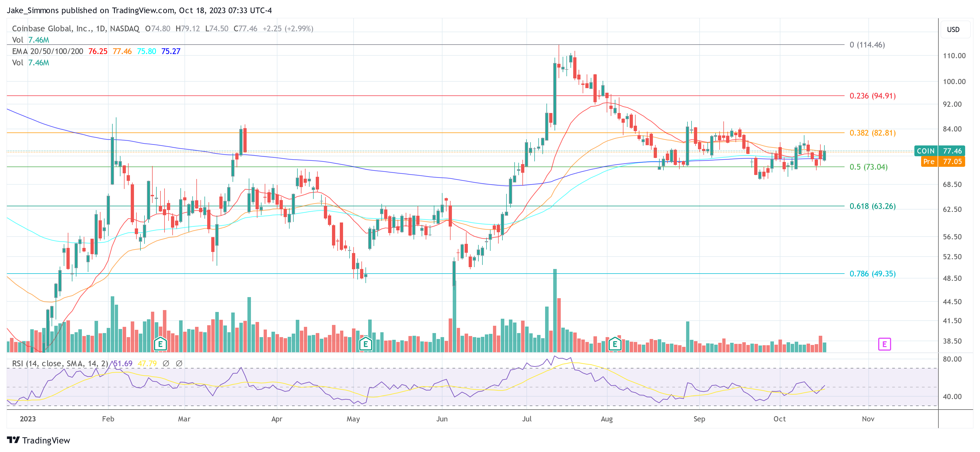Click the EMA 100 value 75.80
This screenshot has height=452, width=980.
click(x=146, y=51)
